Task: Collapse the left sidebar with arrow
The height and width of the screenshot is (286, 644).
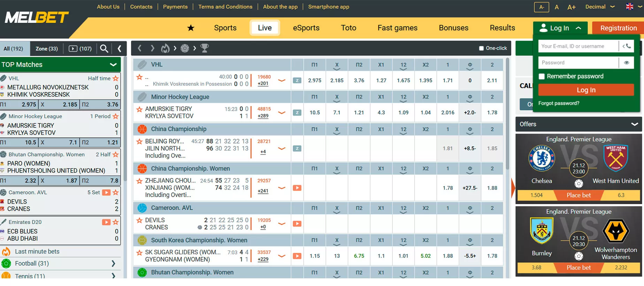Action: (x=119, y=48)
